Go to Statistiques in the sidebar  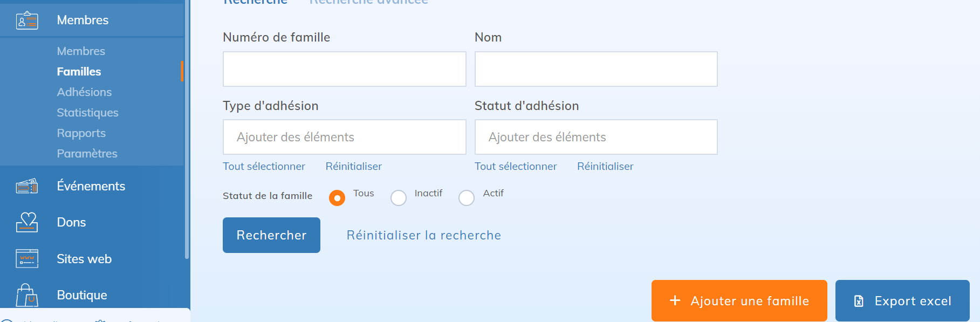coord(87,113)
